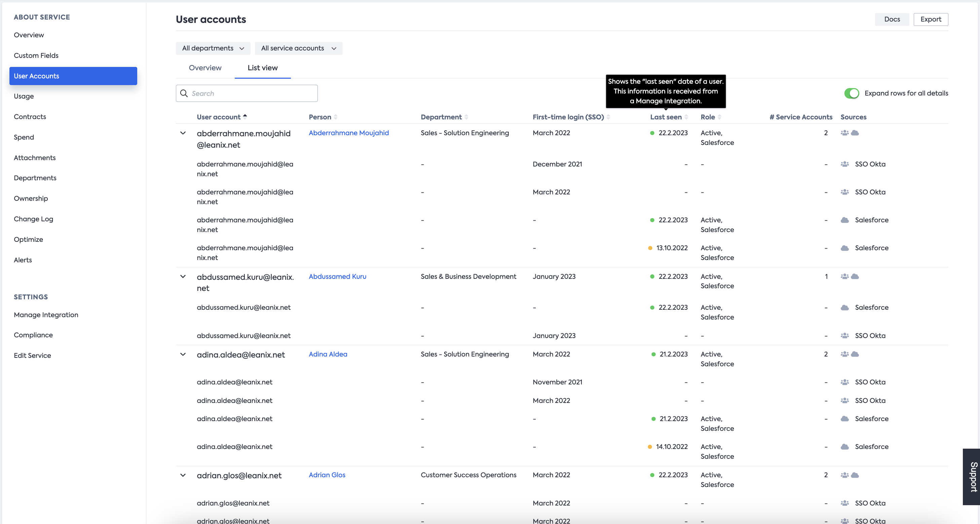
Task: Click Role column sort icon
Action: (719, 117)
